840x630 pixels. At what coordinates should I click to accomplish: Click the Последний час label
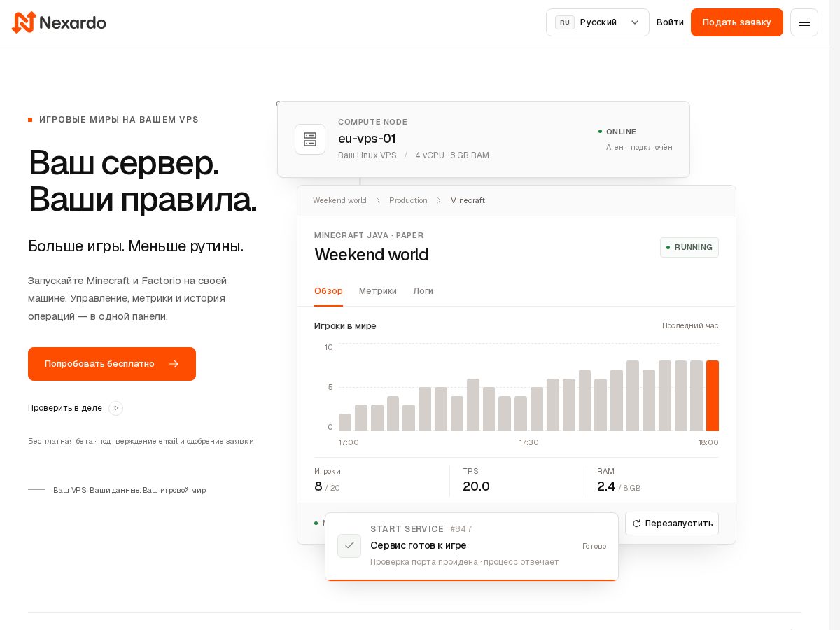point(690,325)
